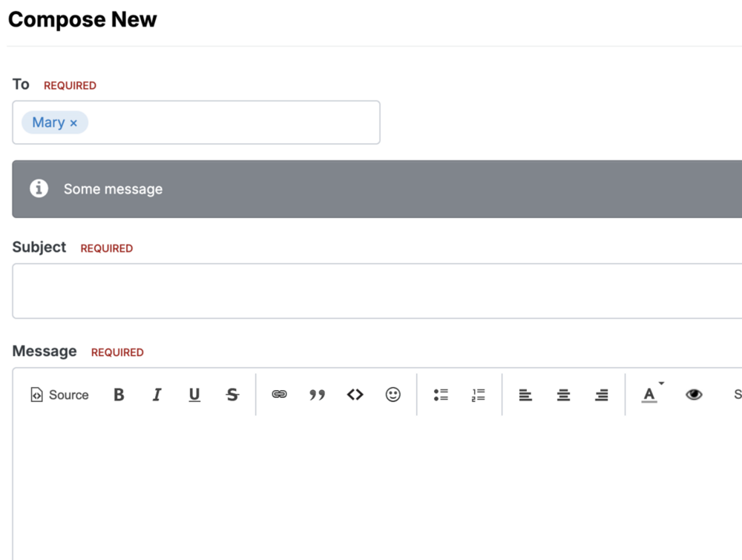Image resolution: width=742 pixels, height=560 pixels.
Task: Toggle underline formatting
Action: point(194,395)
